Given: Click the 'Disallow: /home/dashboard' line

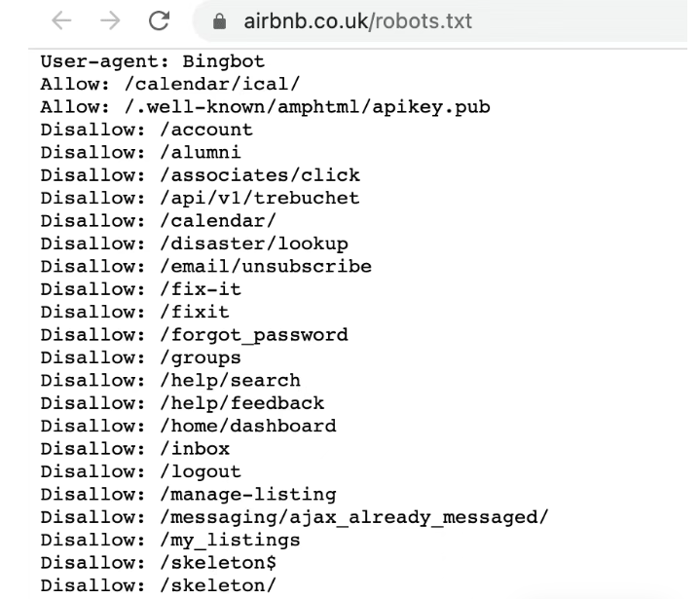Looking at the screenshot, I should [x=188, y=426].
